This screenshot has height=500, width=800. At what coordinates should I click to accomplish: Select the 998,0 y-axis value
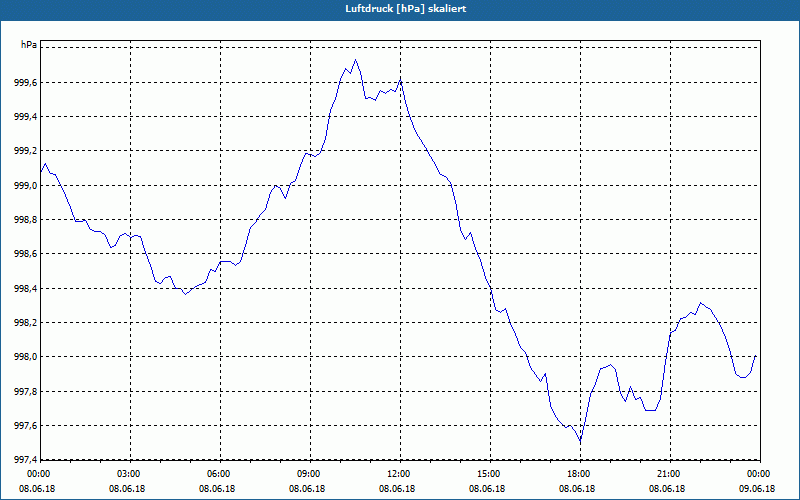point(25,357)
